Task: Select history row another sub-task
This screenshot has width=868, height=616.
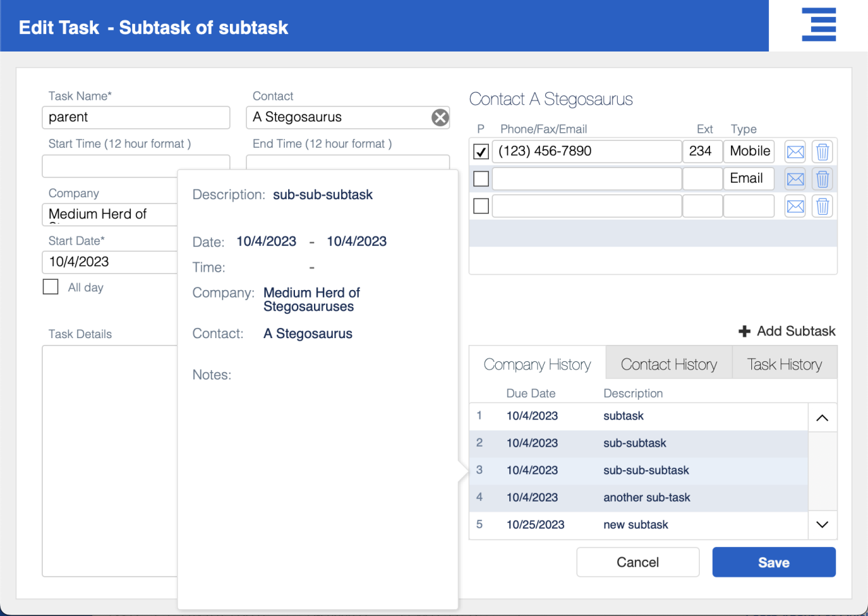Action: tap(638, 497)
